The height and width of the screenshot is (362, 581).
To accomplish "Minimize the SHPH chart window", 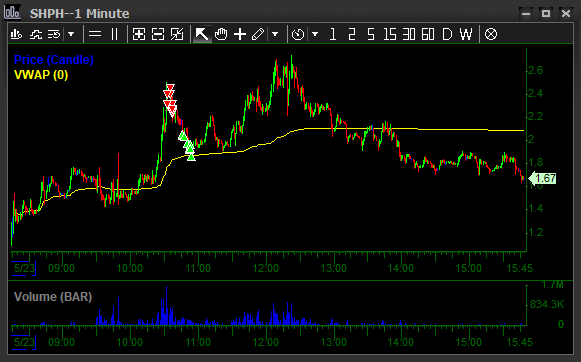I will click(x=526, y=14).
